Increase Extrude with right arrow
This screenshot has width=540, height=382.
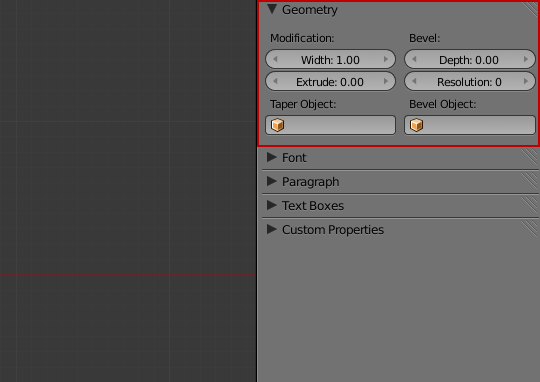[x=386, y=81]
